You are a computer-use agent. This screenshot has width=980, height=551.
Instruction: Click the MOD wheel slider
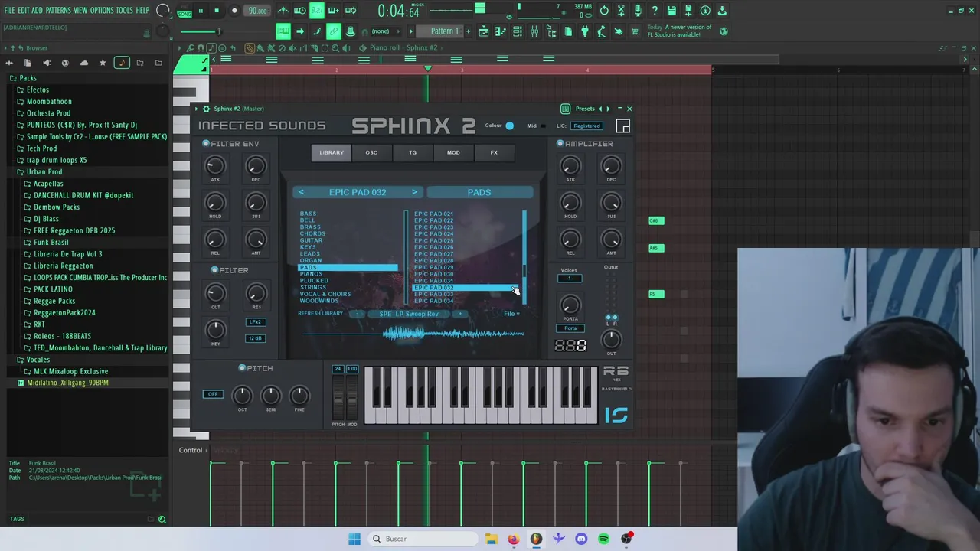[352, 399]
